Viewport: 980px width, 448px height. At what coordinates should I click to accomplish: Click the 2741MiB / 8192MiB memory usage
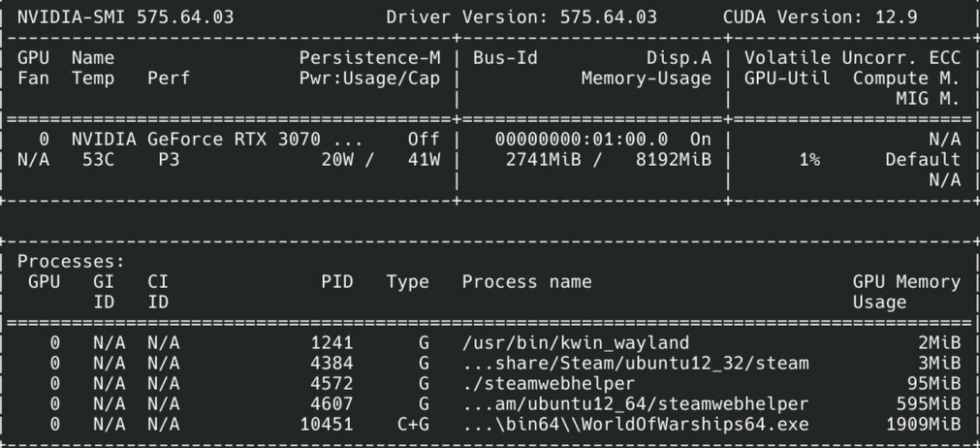point(608,159)
